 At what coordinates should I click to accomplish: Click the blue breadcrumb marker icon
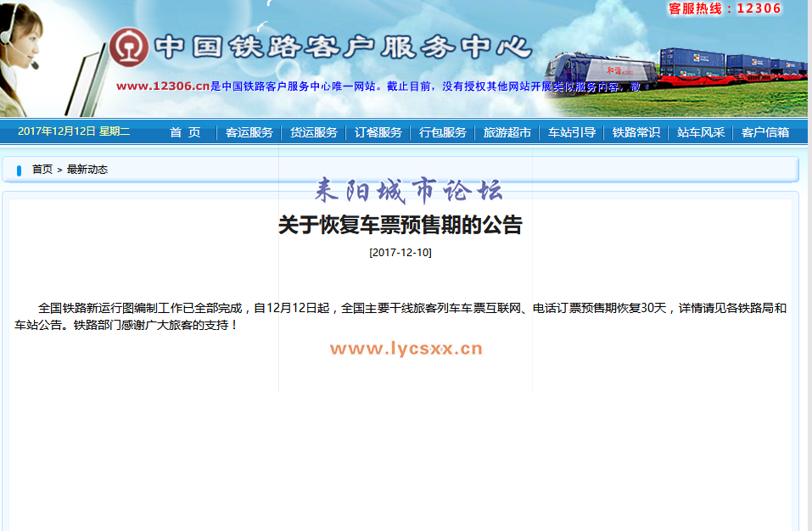20,170
